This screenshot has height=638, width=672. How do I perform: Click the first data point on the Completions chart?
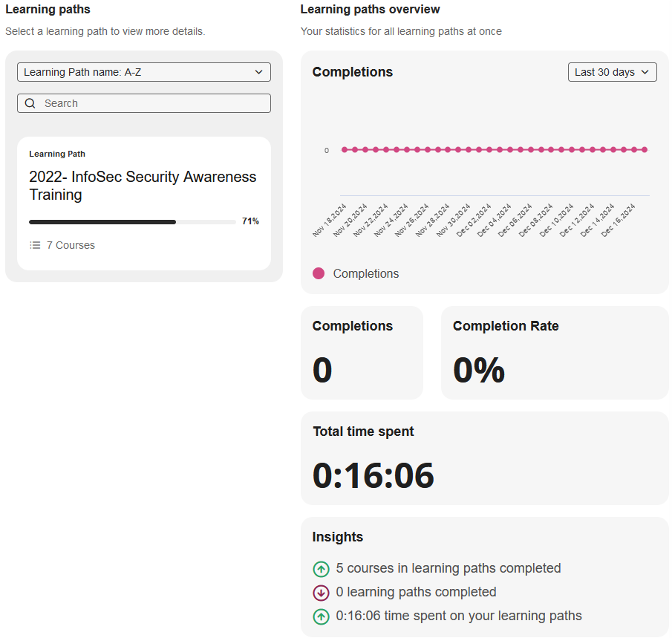pos(343,149)
